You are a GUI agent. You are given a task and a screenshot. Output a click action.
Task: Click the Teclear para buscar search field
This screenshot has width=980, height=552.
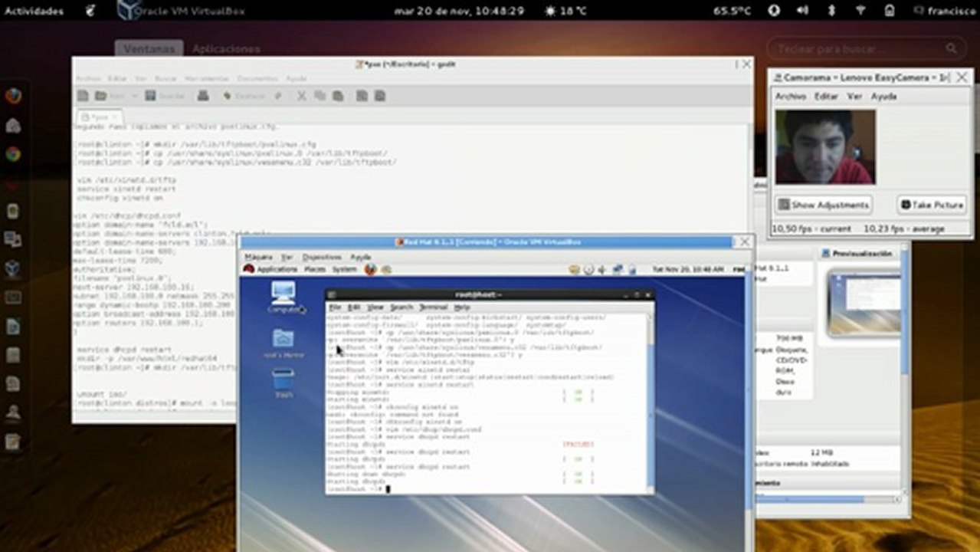[866, 48]
